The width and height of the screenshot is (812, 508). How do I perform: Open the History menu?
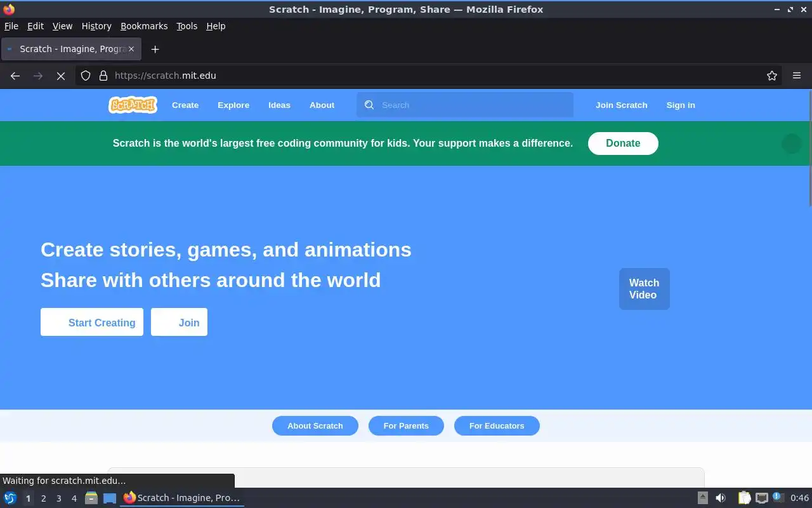pos(96,26)
